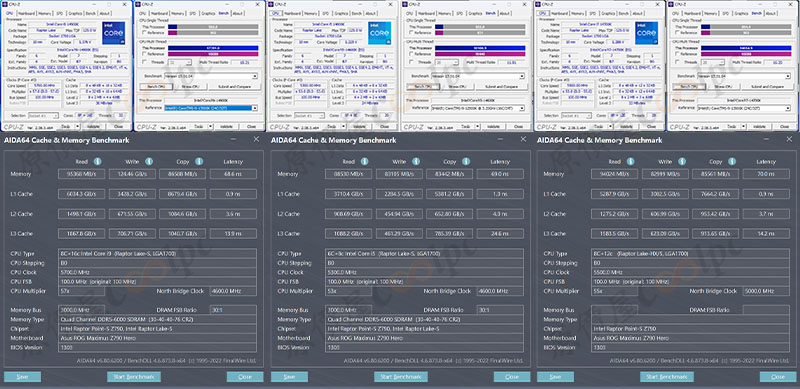The image size is (800, 389).
Task: Click This Processor multi-thread bar in second CPU-Z window
Action: coord(213,48)
